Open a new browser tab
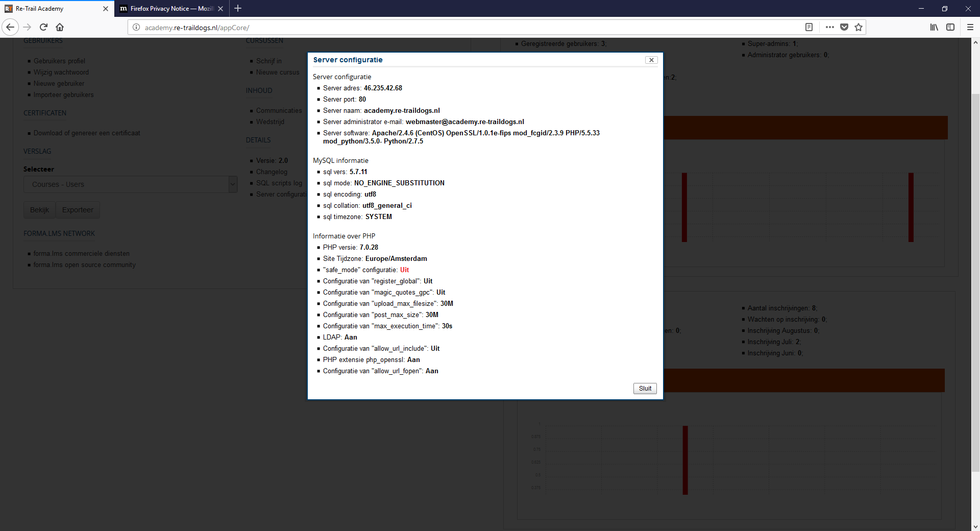Screen dimensions: 980x531 point(238,8)
